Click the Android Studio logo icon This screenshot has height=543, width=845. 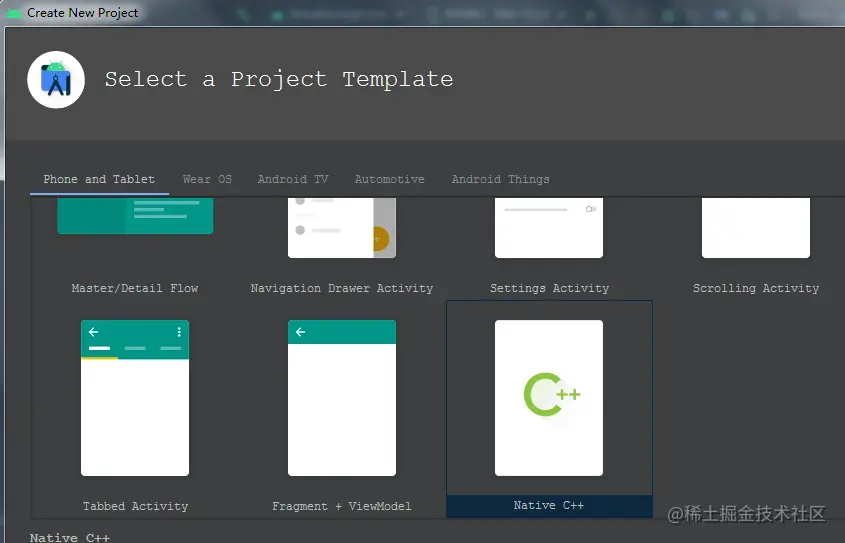56,80
